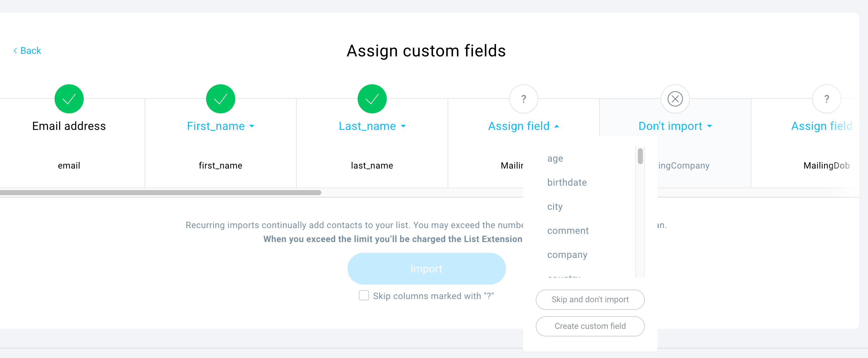
Task: Click the green checkmark above Last_name
Action: [372, 99]
